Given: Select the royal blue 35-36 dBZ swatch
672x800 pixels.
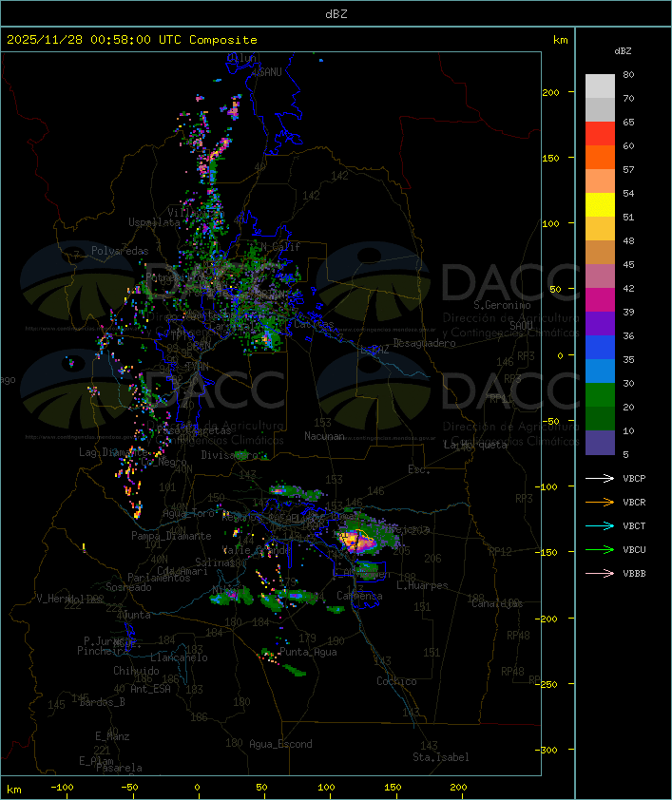Looking at the screenshot, I should coord(600,347).
